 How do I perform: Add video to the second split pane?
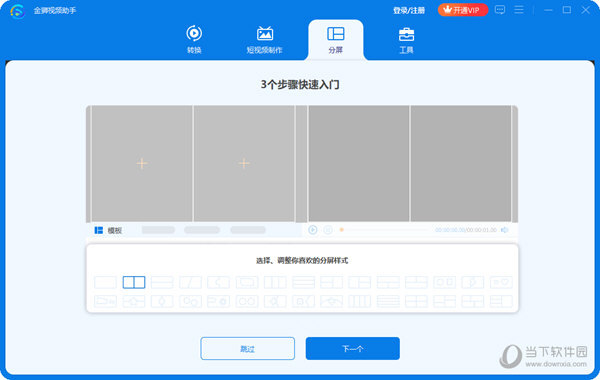click(x=244, y=163)
